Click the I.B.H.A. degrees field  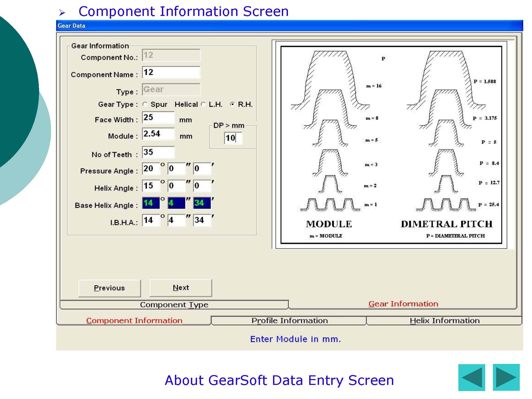(151, 220)
